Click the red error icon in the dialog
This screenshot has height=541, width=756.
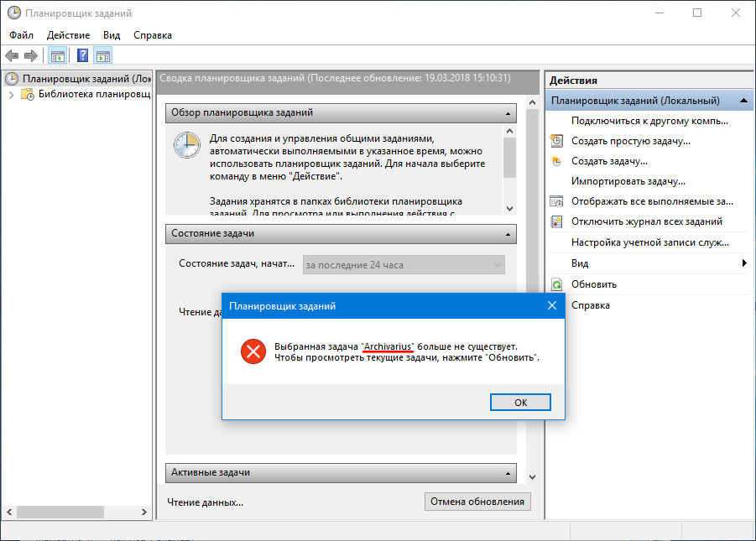click(x=253, y=351)
